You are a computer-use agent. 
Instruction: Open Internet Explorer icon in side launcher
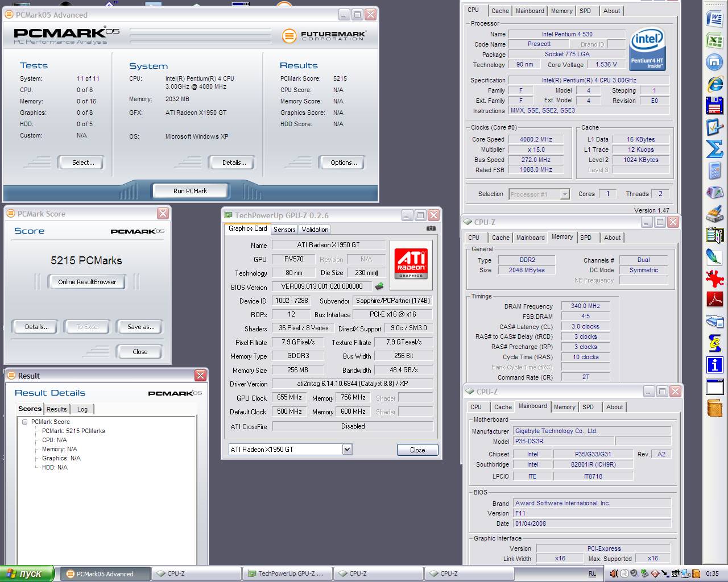point(714,84)
